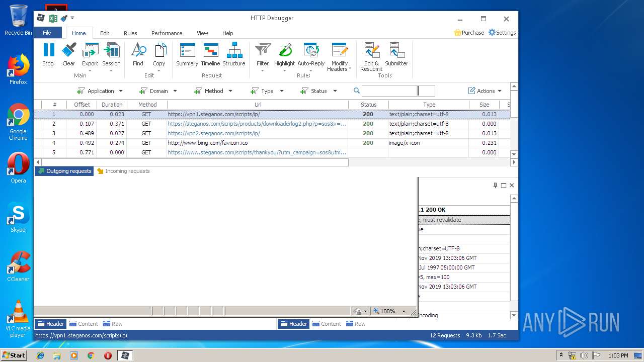This screenshot has width=644, height=362.
Task: Clear captured requests with the Clear brush
Action: pyautogui.click(x=69, y=54)
